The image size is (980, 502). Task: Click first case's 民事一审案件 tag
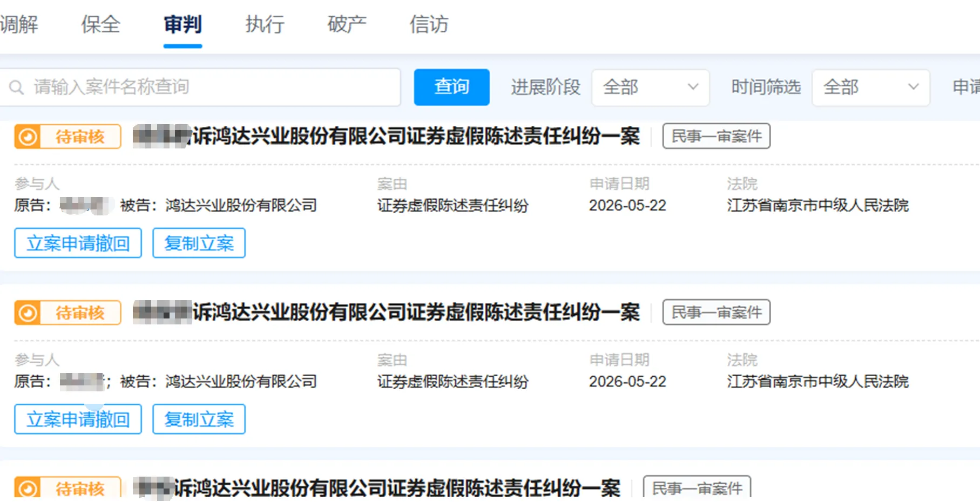(716, 136)
